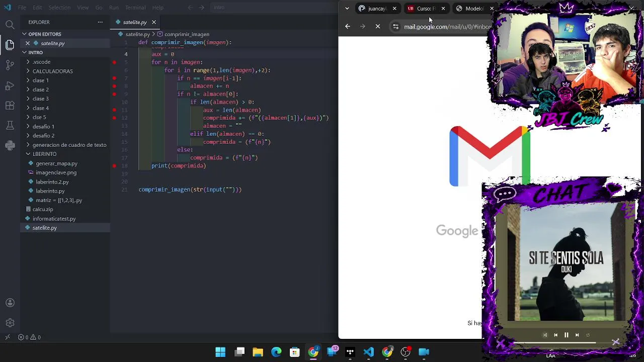Open the Source Control view
This screenshot has width=644, height=362.
coord(10,65)
